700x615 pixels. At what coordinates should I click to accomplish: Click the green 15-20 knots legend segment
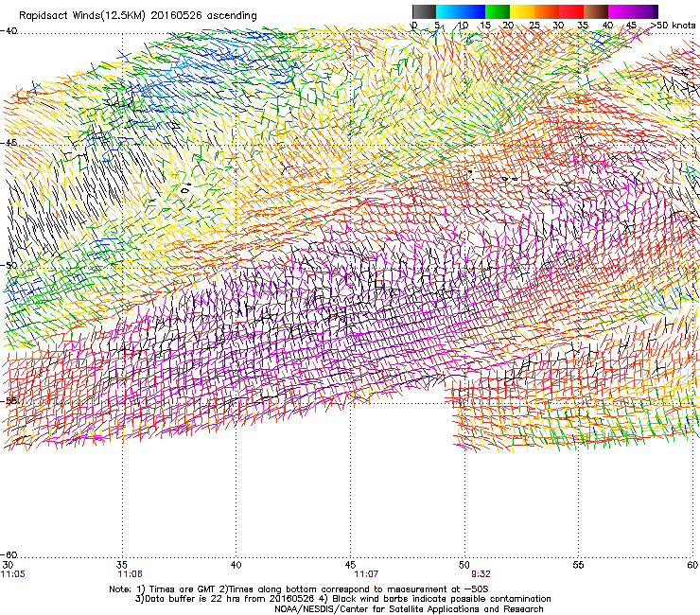tap(498, 11)
